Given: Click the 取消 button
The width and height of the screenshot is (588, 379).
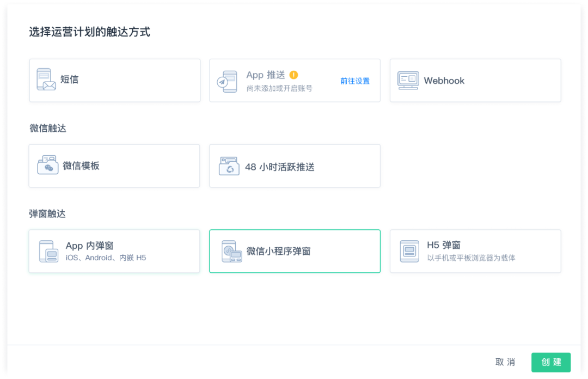Looking at the screenshot, I should pos(505,362).
